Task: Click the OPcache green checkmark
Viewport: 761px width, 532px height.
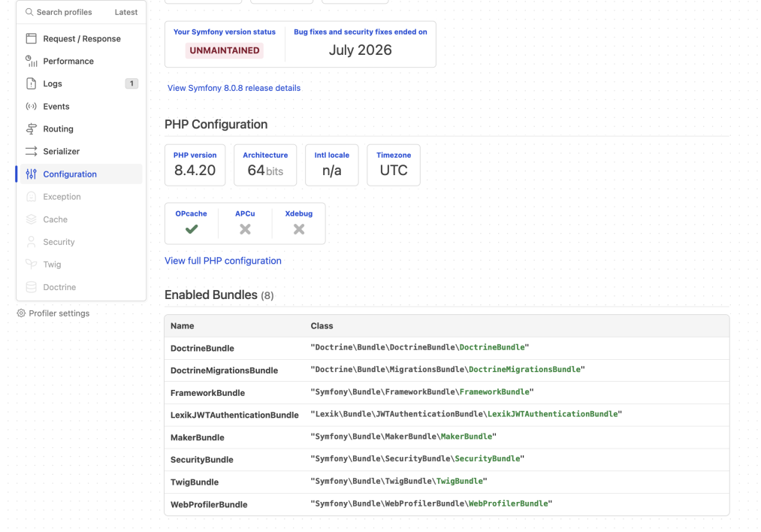Action: (192, 229)
